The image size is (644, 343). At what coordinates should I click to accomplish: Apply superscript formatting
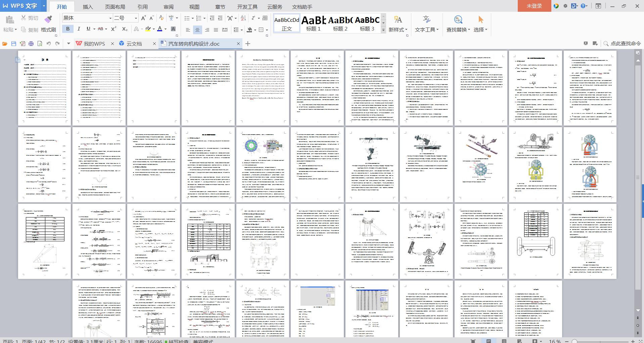114,29
